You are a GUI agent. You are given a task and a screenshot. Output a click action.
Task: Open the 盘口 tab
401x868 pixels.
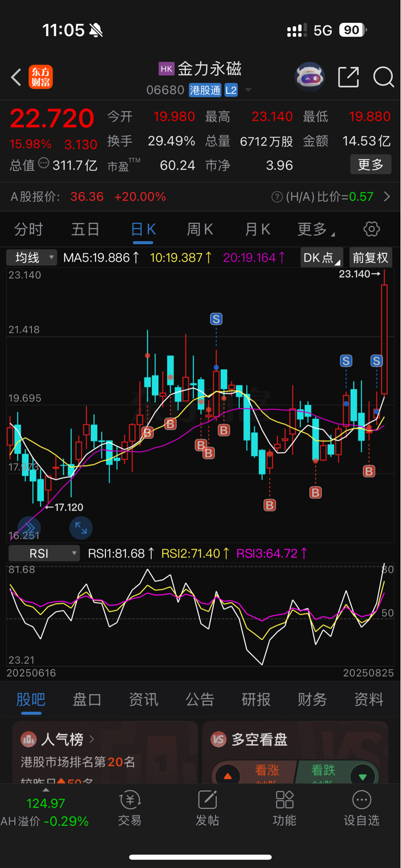coord(87,699)
